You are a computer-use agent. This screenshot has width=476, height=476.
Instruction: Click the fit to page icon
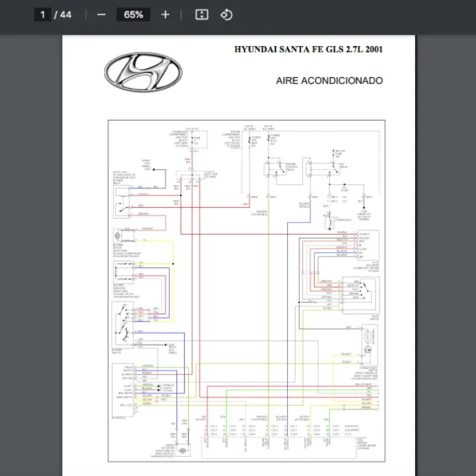coord(202,14)
